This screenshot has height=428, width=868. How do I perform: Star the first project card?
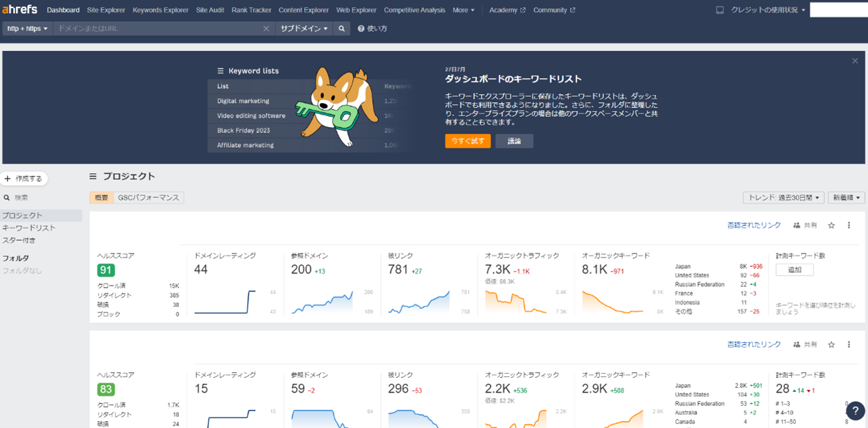pos(831,225)
